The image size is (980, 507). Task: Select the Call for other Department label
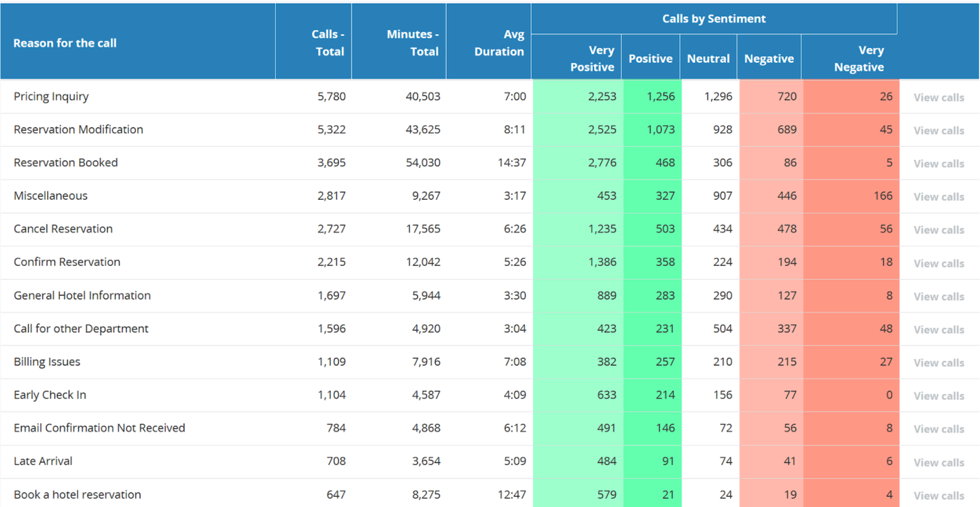81,329
